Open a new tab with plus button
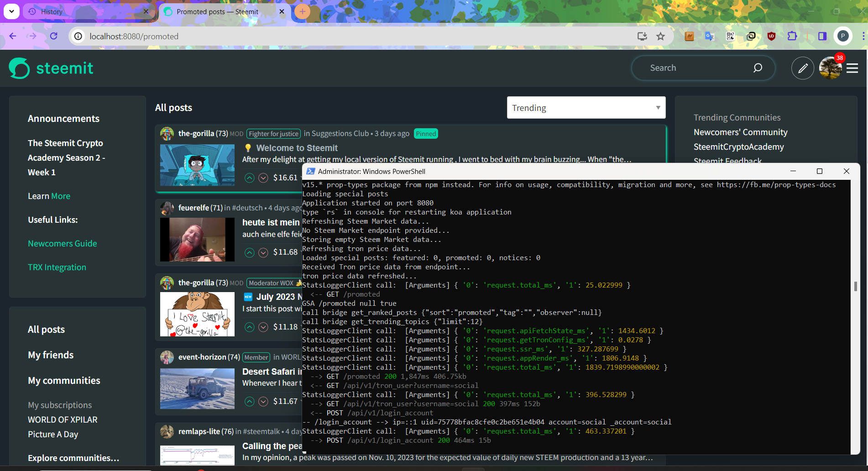The height and width of the screenshot is (471, 868). coord(302,11)
